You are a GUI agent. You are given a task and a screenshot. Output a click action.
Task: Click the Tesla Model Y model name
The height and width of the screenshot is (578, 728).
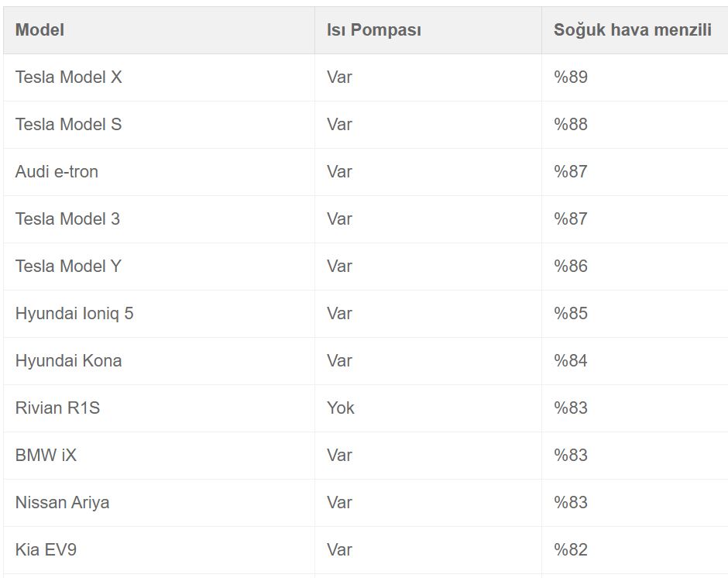(68, 267)
